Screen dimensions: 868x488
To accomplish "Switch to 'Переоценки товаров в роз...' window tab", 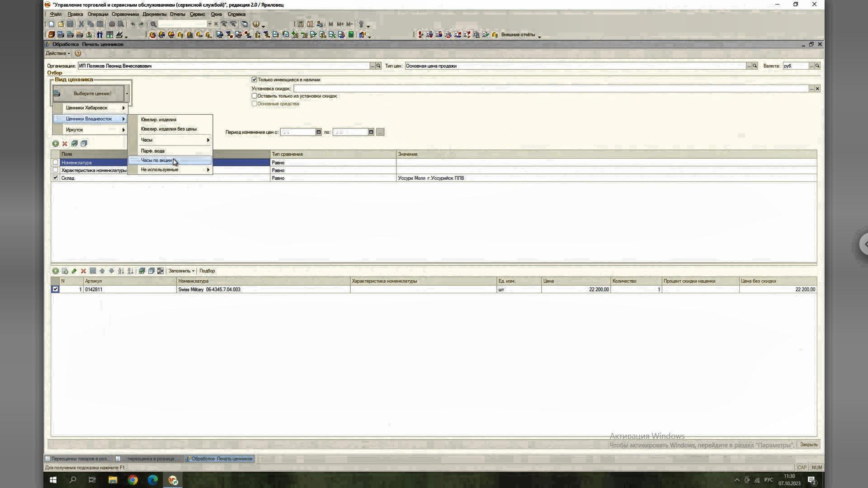I will click(x=79, y=459).
